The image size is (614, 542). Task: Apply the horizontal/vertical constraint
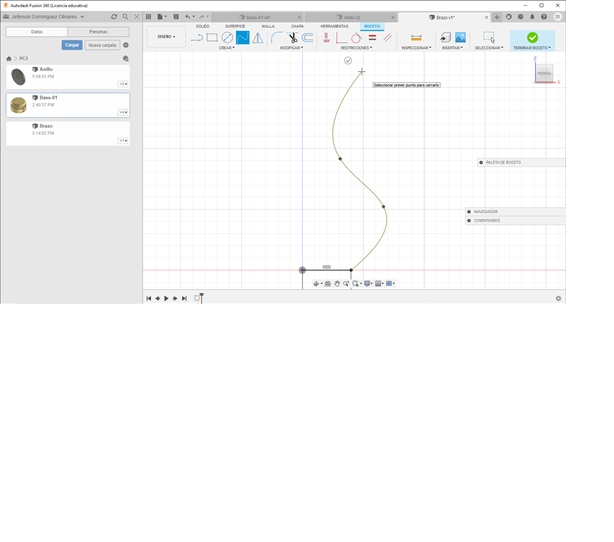pos(326,38)
